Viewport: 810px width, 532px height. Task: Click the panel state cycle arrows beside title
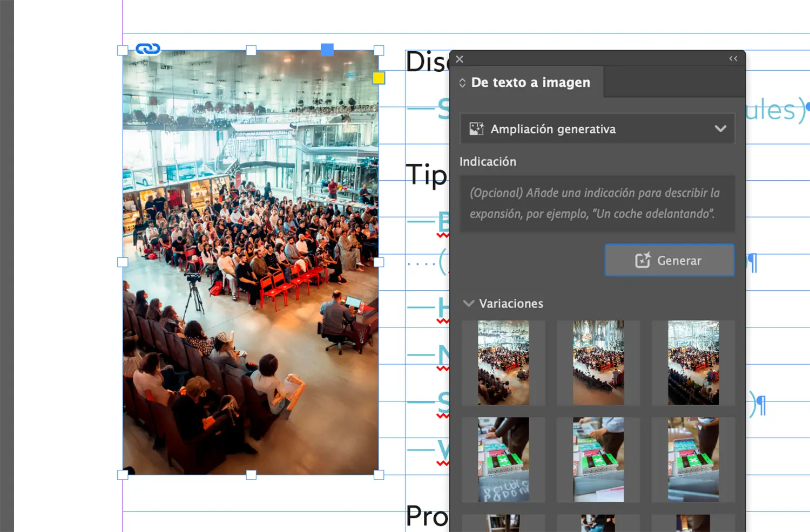462,83
